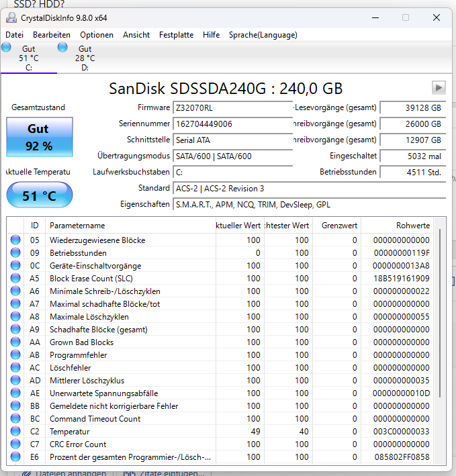
Task: Click status icon for row 09 Betriebsstunden
Action: pyautogui.click(x=15, y=252)
